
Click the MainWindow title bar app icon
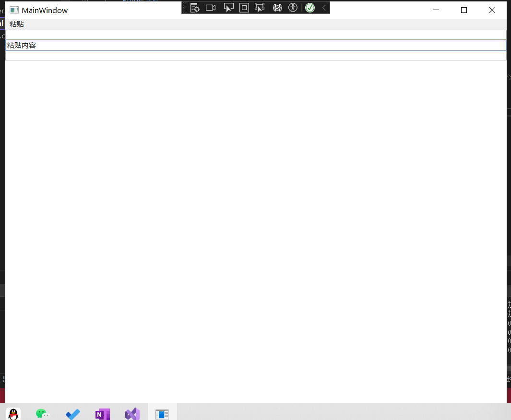coord(14,10)
